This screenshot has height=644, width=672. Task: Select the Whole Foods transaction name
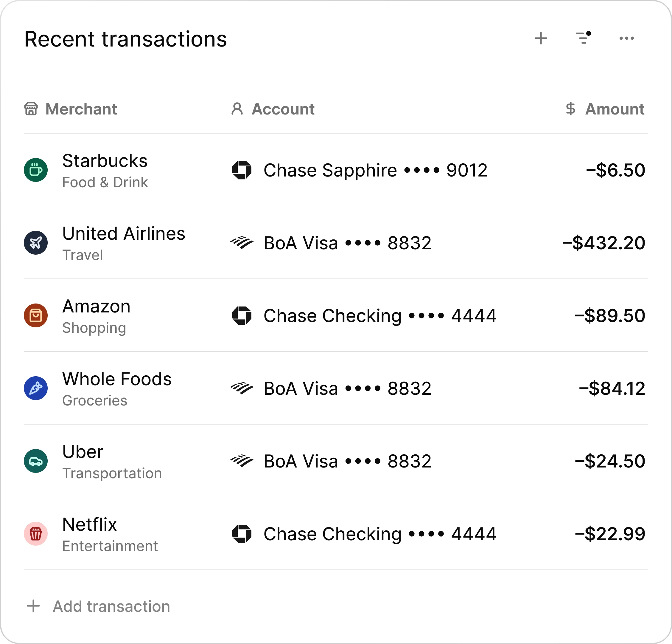pos(116,379)
